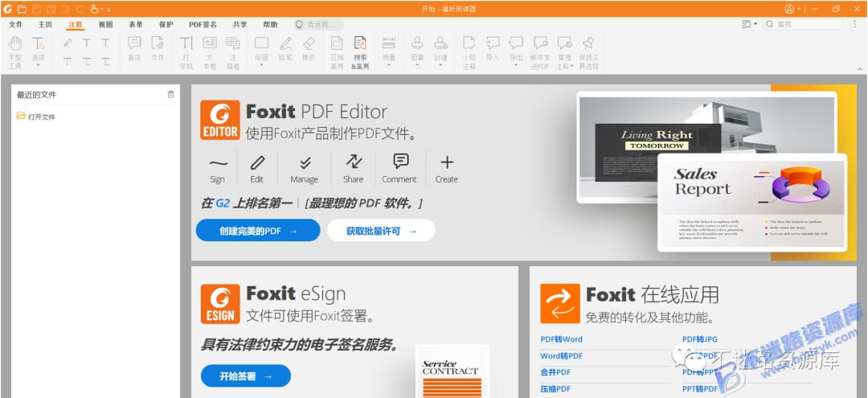Expand the Select (选择) tool dropdown arrow
This screenshot has height=398, width=868.
(x=39, y=65)
